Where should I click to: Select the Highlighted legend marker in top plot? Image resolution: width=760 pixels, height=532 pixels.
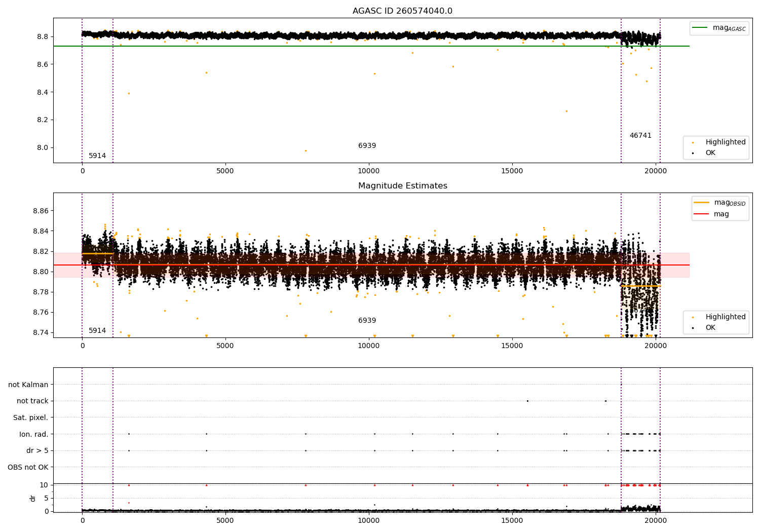tap(693, 142)
